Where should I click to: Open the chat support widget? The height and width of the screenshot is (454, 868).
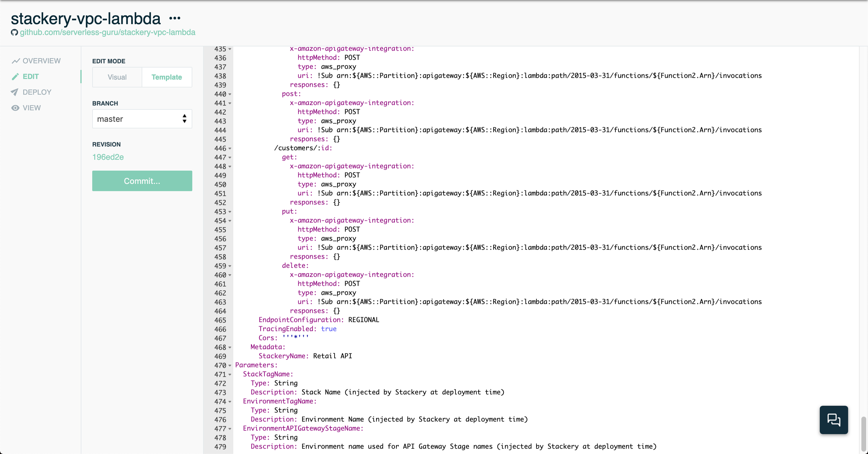833,420
